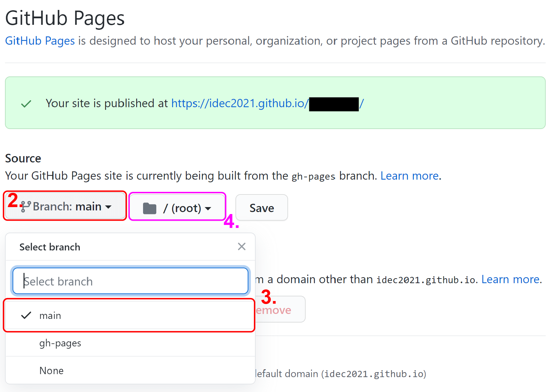Focus the Select branch search field
Image resolution: width=552 pixels, height=392 pixels.
[130, 281]
